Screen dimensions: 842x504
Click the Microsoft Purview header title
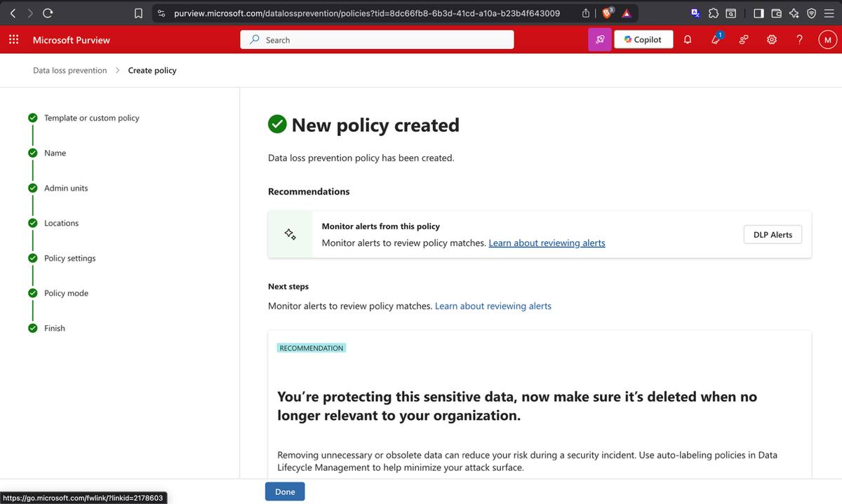tap(72, 40)
